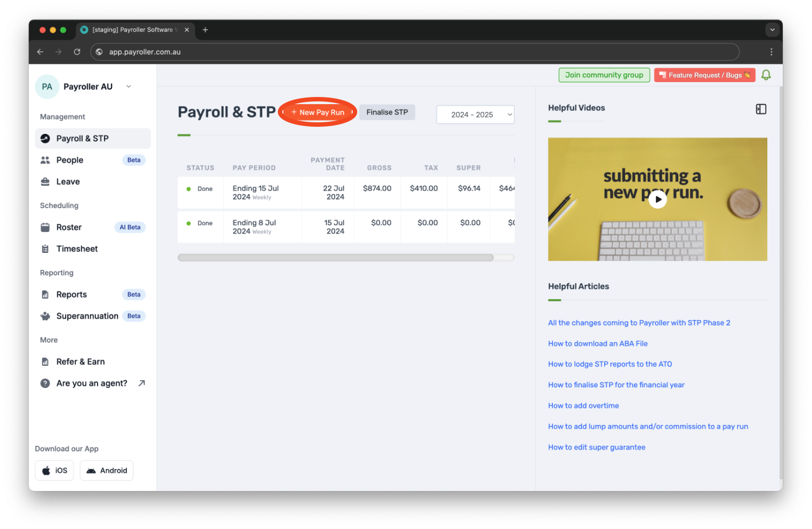Play the submitting a new pay run video
This screenshot has width=812, height=529.
pyautogui.click(x=657, y=199)
